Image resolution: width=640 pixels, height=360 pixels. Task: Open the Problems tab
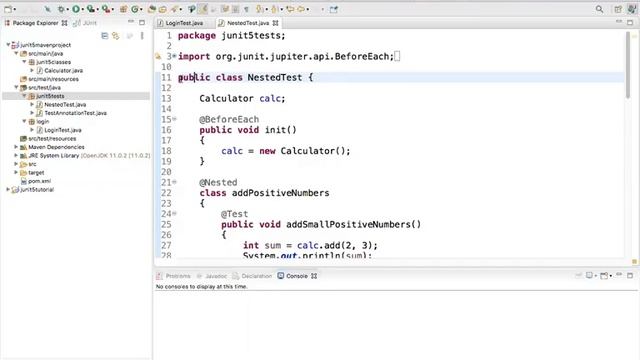(x=174, y=276)
